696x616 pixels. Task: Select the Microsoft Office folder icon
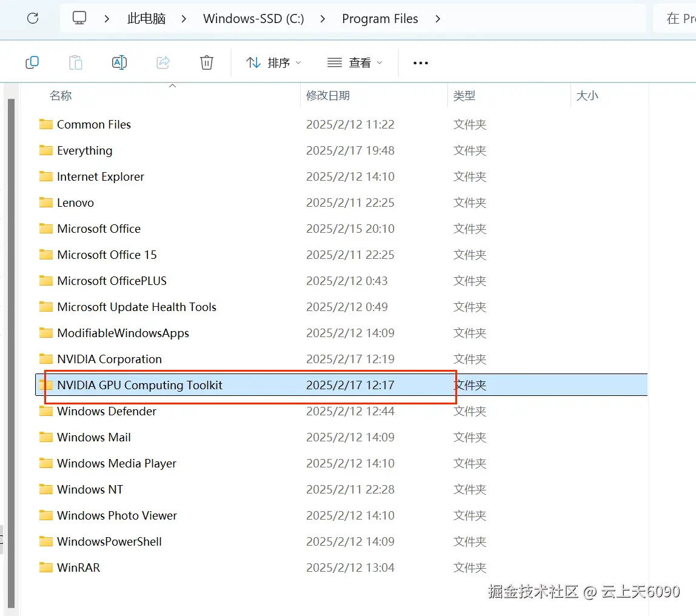click(45, 228)
